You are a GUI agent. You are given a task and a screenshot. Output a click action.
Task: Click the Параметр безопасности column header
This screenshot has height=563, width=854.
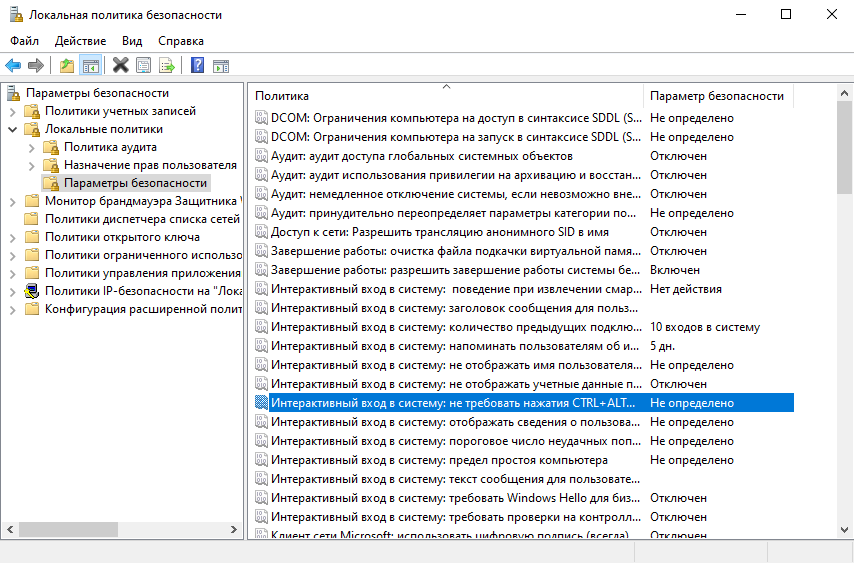pos(716,95)
